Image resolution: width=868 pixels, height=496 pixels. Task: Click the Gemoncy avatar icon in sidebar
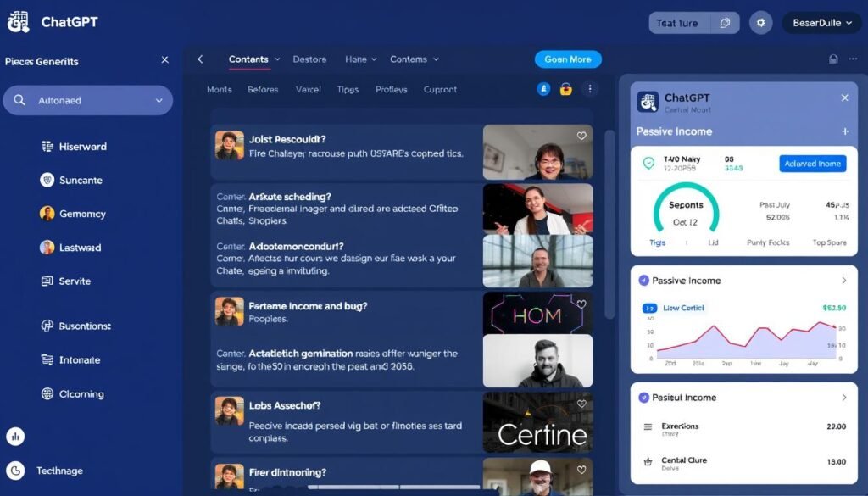[x=47, y=214]
